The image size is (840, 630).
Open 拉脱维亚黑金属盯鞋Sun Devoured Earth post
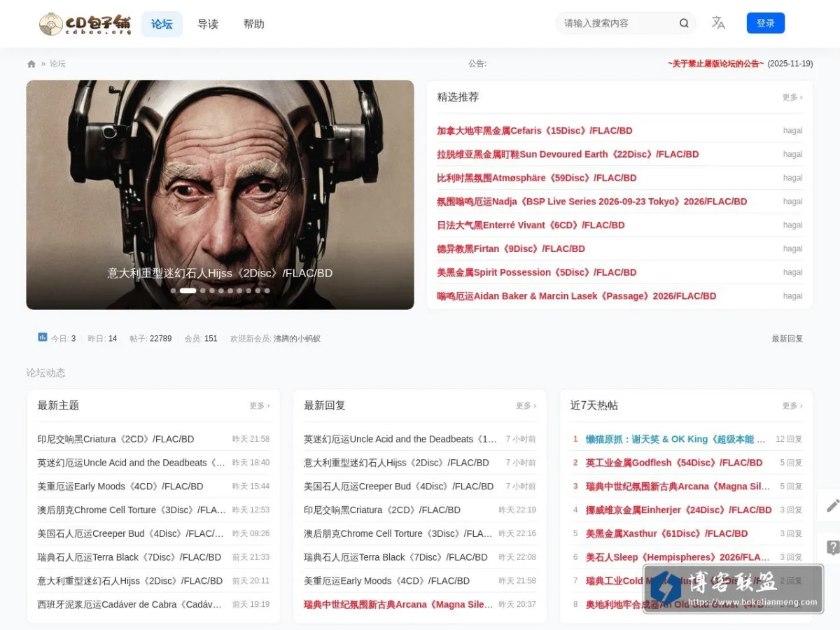pyautogui.click(x=568, y=155)
